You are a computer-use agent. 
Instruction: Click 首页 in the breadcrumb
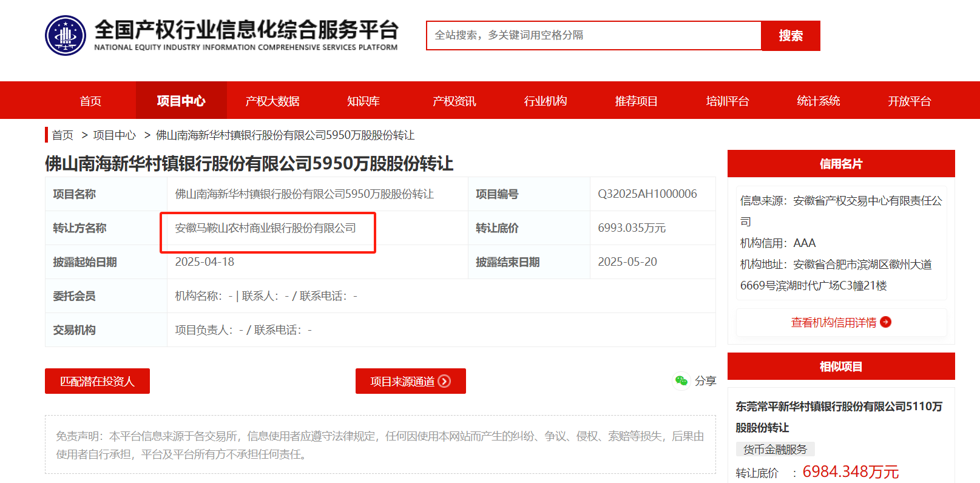point(63,135)
